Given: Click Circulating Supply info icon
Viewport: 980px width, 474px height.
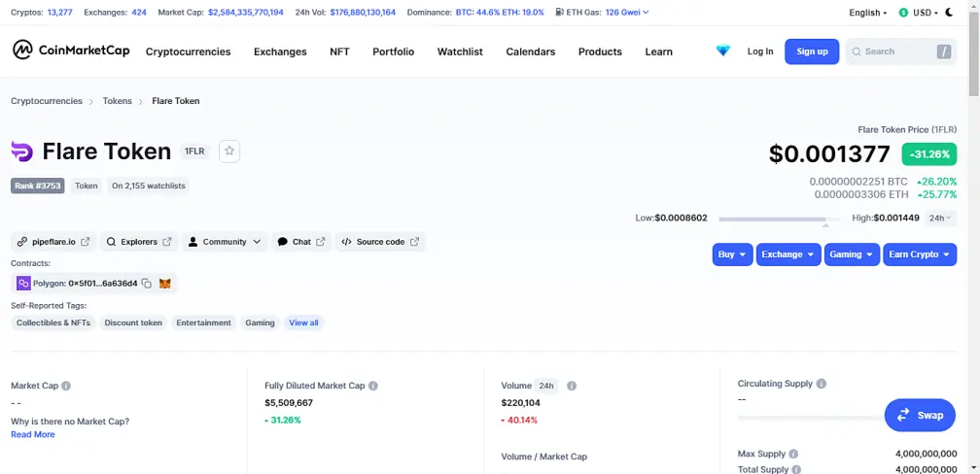Looking at the screenshot, I should [822, 384].
